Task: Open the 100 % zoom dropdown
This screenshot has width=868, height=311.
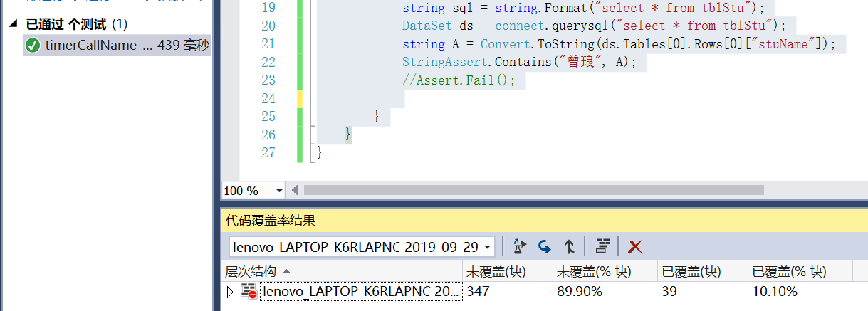Action: click(278, 191)
